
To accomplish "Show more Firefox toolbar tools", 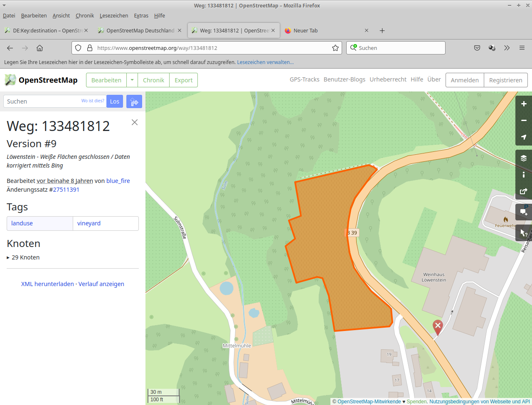I will point(507,48).
